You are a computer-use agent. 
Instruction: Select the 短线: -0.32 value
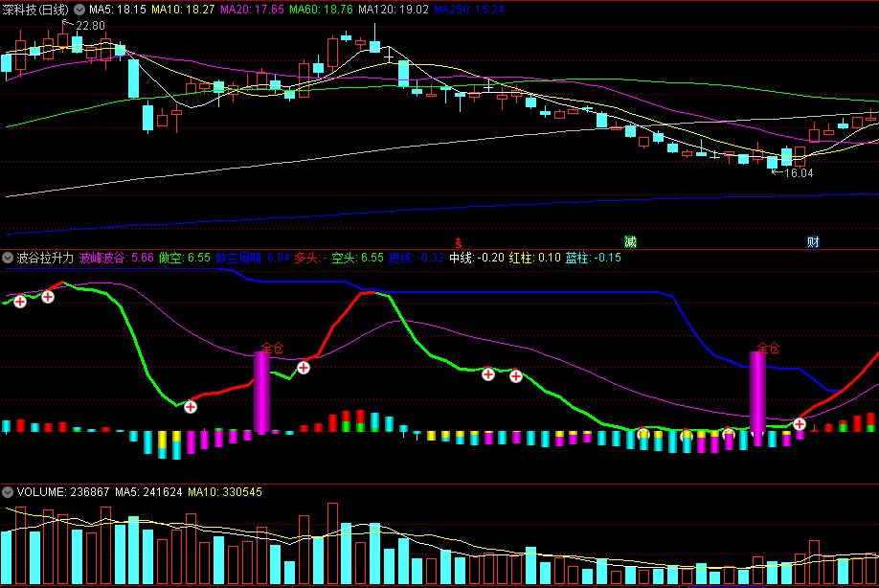[x=416, y=258]
